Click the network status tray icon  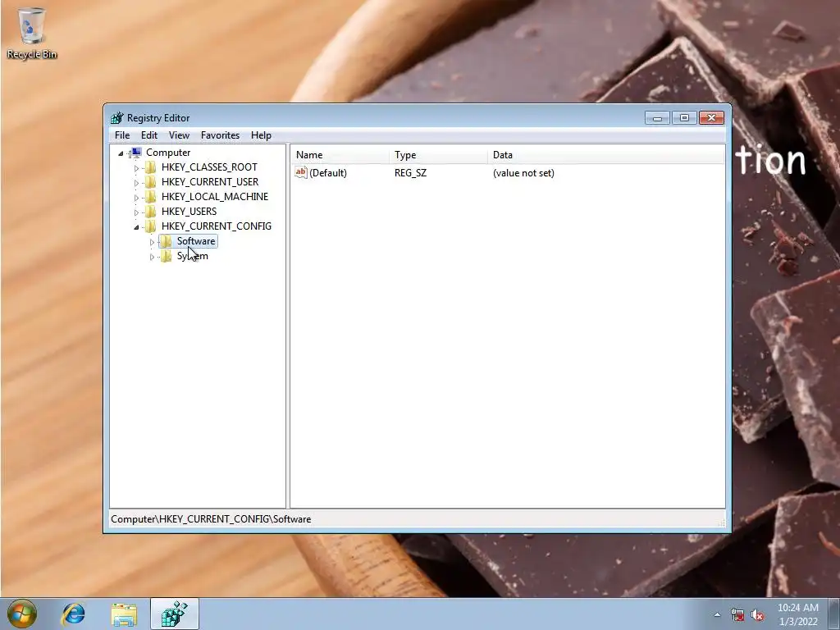pos(737,615)
